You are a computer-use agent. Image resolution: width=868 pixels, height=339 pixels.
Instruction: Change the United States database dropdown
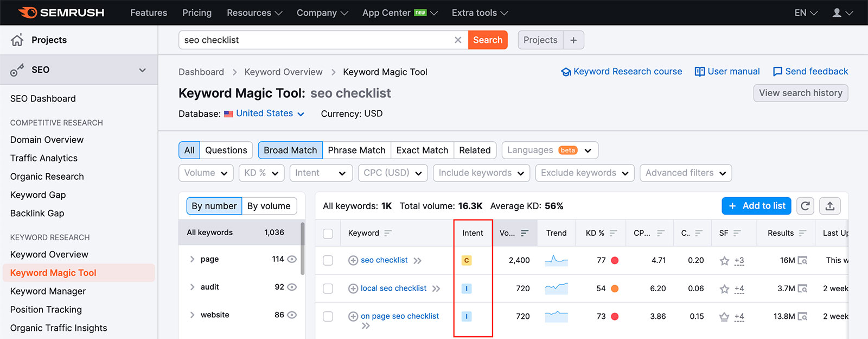click(264, 113)
